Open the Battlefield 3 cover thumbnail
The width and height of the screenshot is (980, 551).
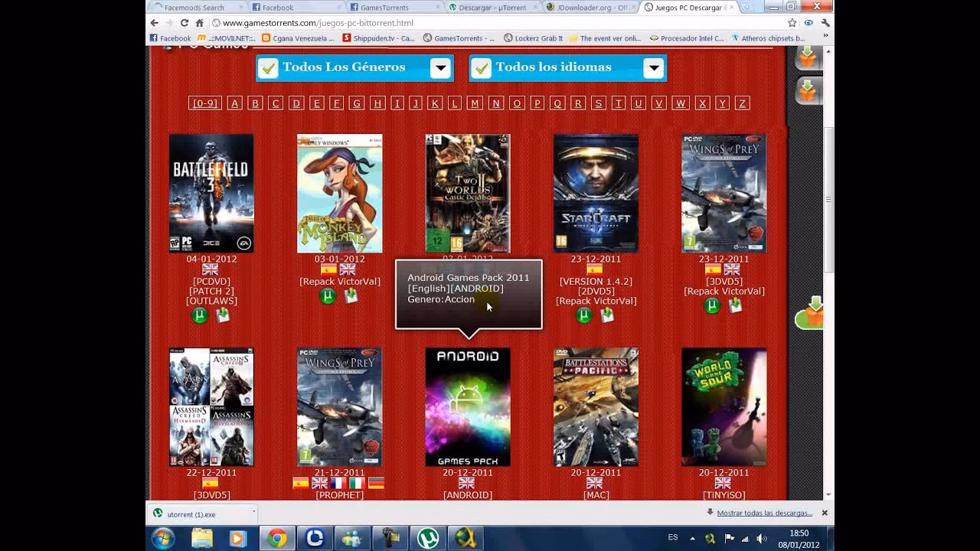point(211,193)
